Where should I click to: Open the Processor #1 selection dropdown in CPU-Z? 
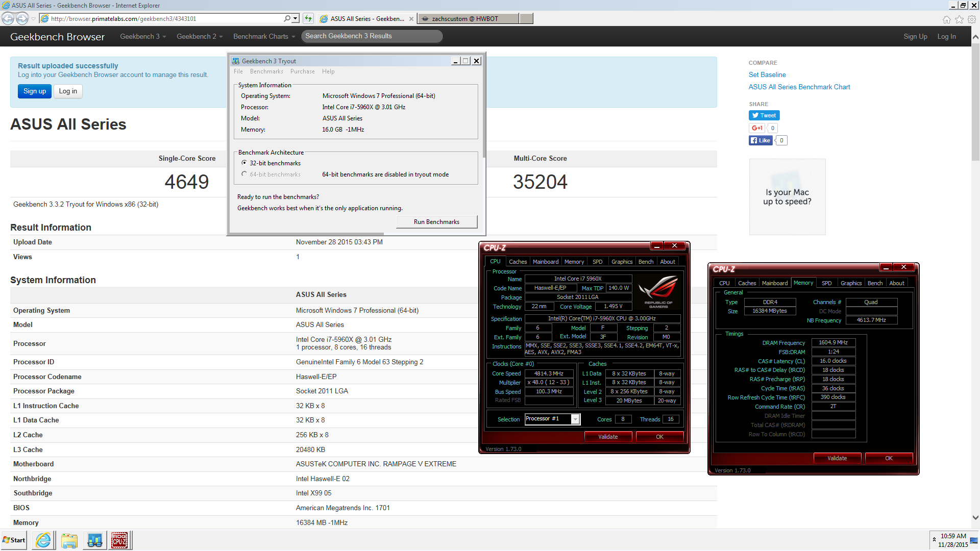click(x=575, y=419)
